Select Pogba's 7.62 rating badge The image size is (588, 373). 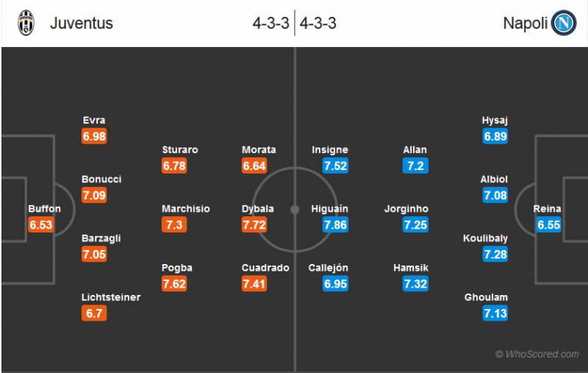coord(174,284)
